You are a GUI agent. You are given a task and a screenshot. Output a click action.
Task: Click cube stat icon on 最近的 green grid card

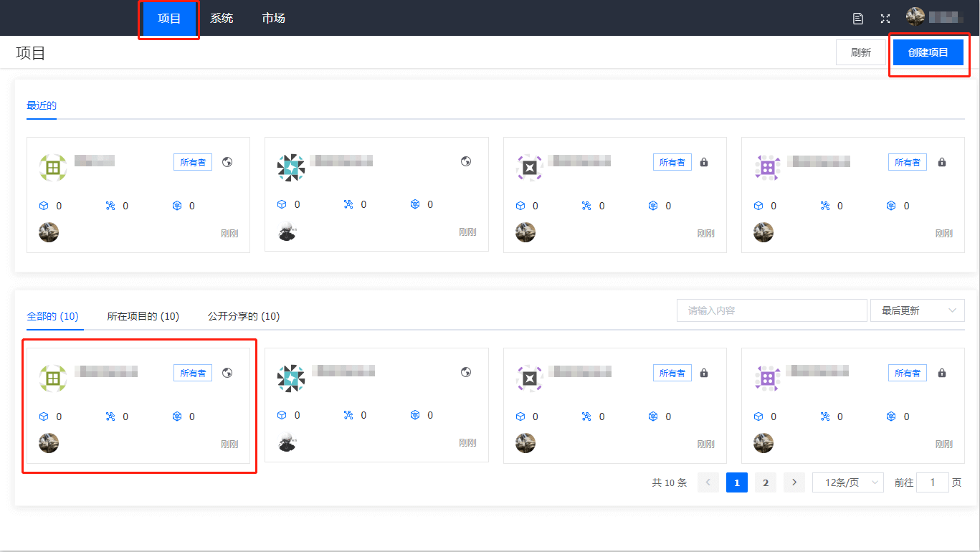(44, 206)
